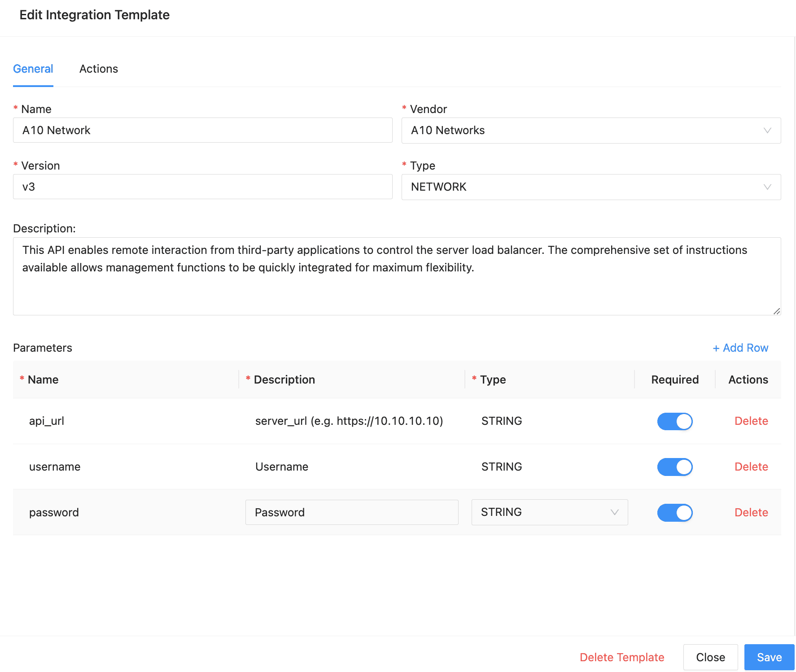Switch to the Actions tab

tap(99, 69)
